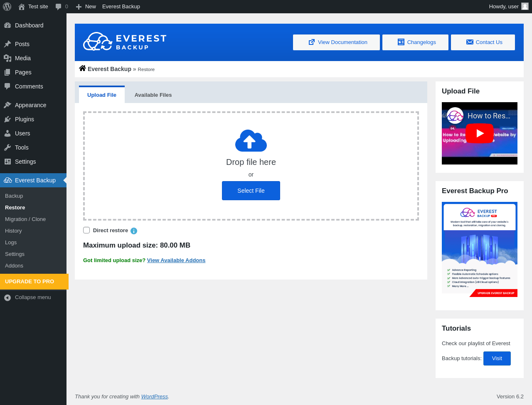Open the History submenu item
The height and width of the screenshot is (405, 532).
[13, 231]
